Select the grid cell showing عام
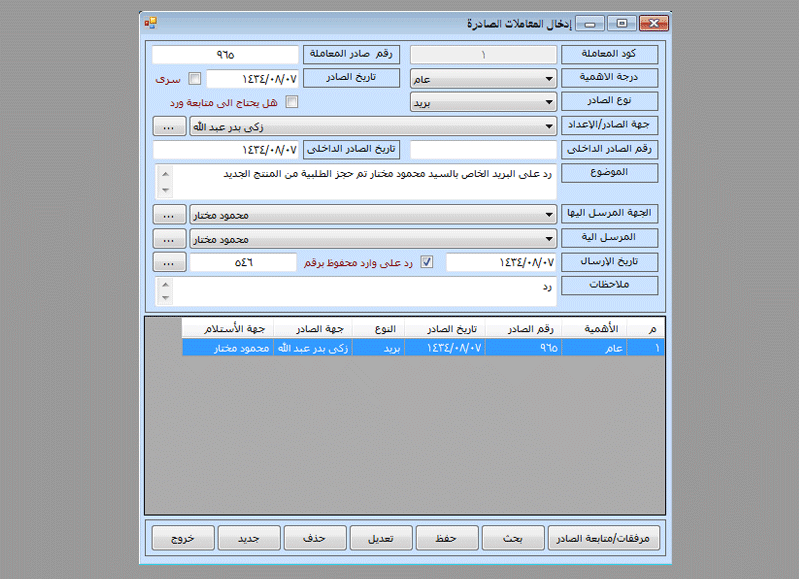 coord(594,348)
